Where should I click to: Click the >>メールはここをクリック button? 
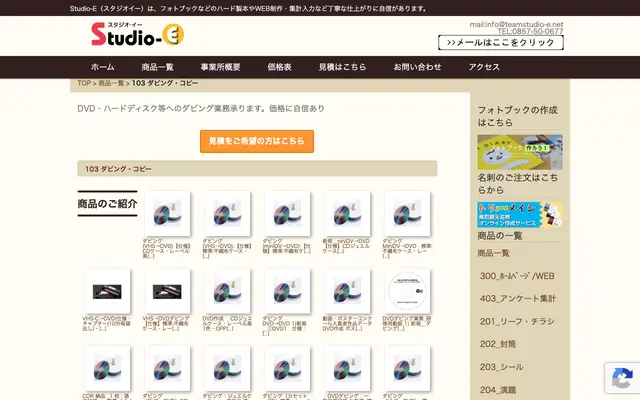click(x=501, y=42)
